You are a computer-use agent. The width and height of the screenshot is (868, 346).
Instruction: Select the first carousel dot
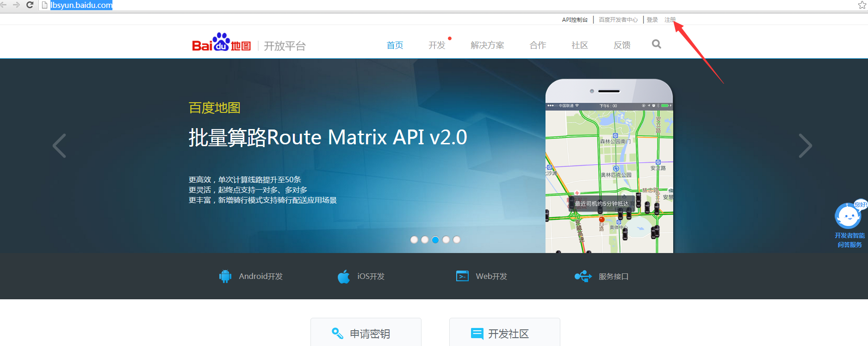click(414, 240)
